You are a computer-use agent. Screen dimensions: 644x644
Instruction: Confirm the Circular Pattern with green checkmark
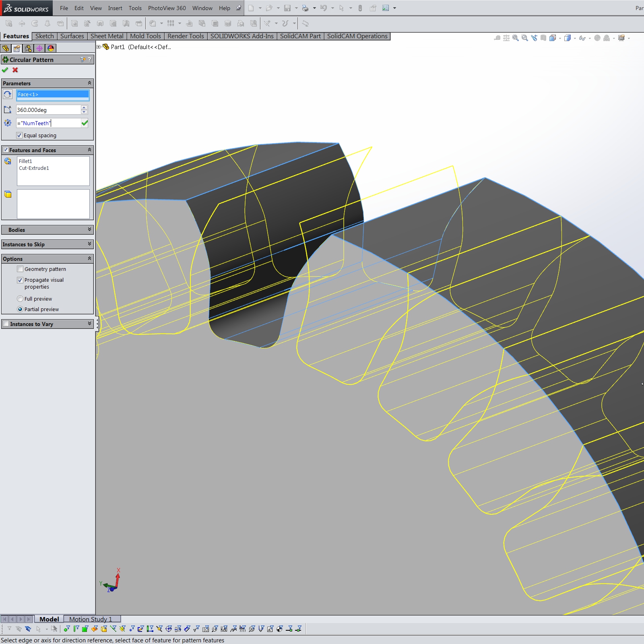coord(5,70)
